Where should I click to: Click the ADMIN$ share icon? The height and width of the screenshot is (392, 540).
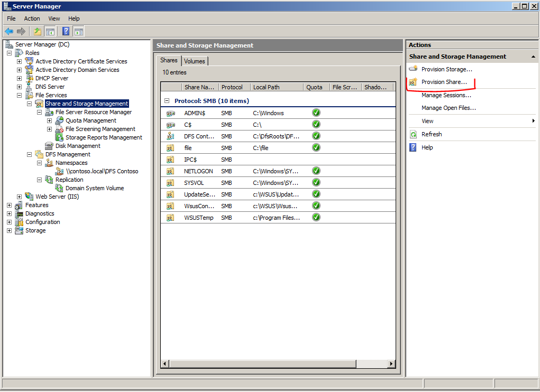point(170,113)
